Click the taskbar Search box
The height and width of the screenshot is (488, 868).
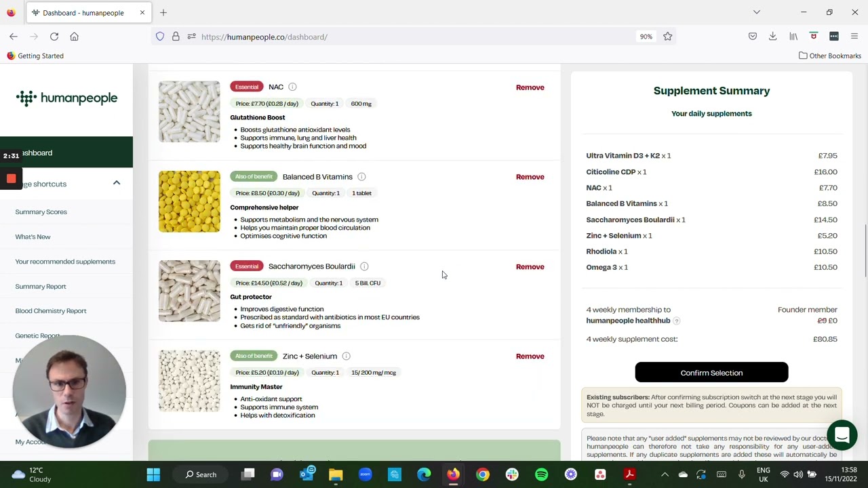[x=201, y=474]
